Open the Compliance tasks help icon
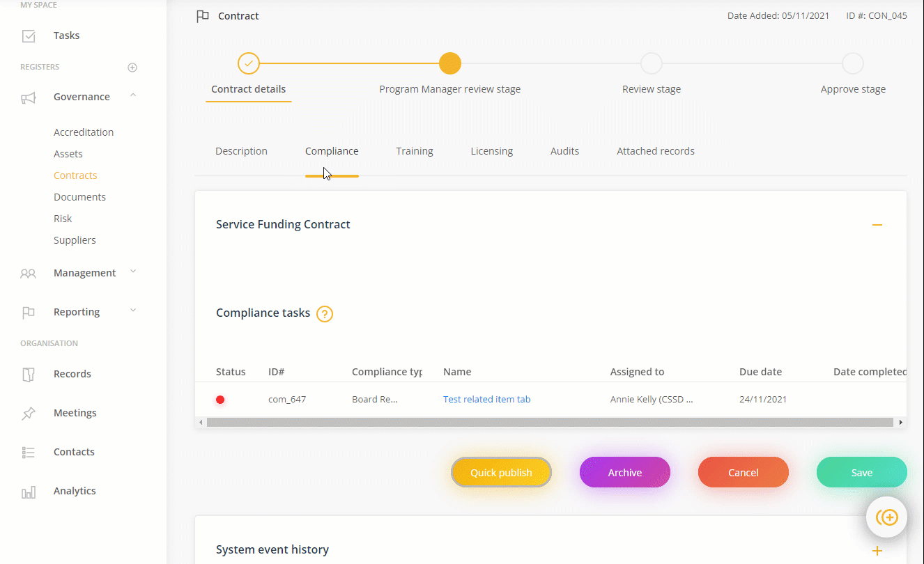This screenshot has width=924, height=564. pyautogui.click(x=324, y=314)
